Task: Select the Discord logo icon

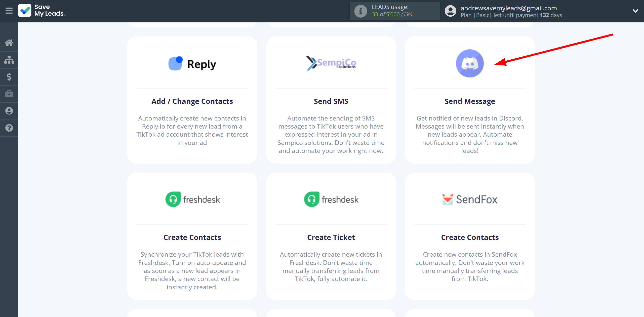Action: [x=470, y=63]
